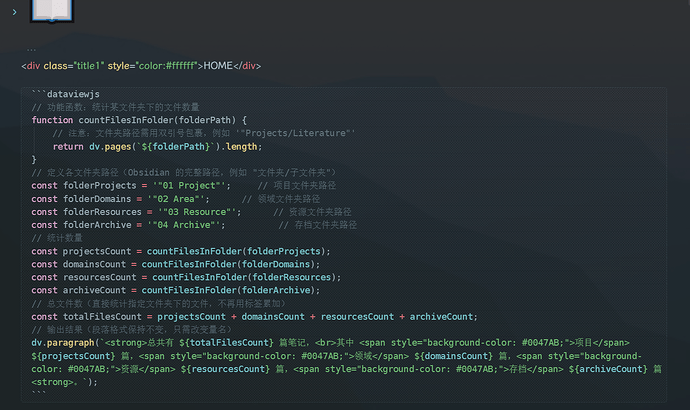Click the const domainsCount line
Viewport: 690px width, 410px height.
[x=175, y=264]
